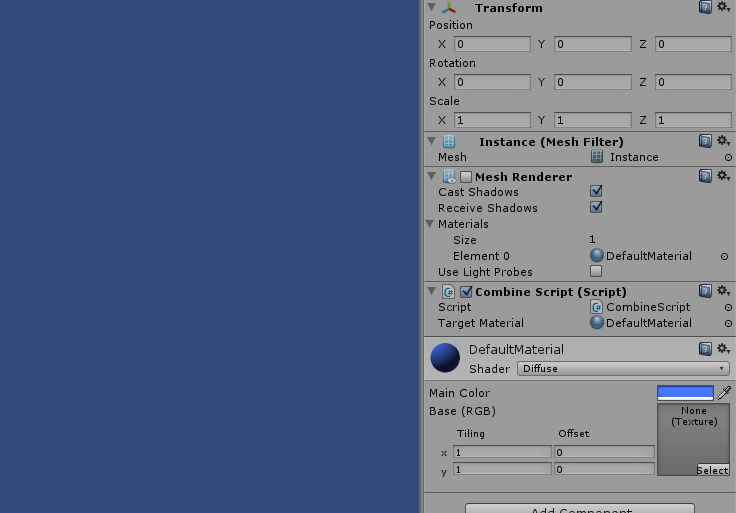The width and height of the screenshot is (736, 513).
Task: Enable the Mesh Renderer component checkbox
Action: pos(466,177)
